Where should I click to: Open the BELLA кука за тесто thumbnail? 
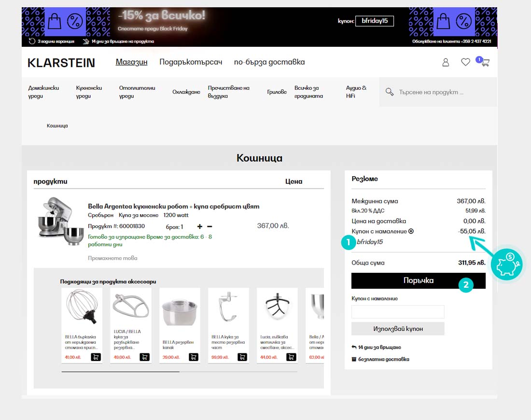228,307
